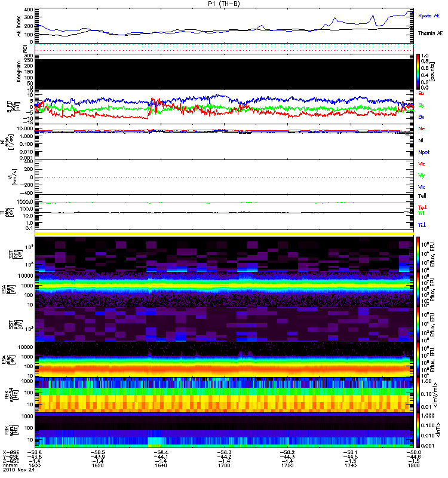This screenshot has height=478, width=448.
Task: Click the date label 2010 Nov 24
Action: pos(19,470)
